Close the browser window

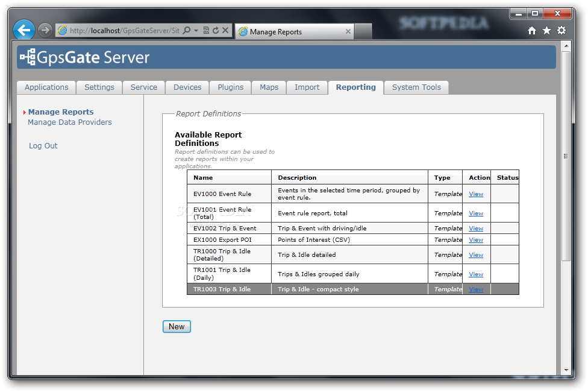click(x=557, y=14)
